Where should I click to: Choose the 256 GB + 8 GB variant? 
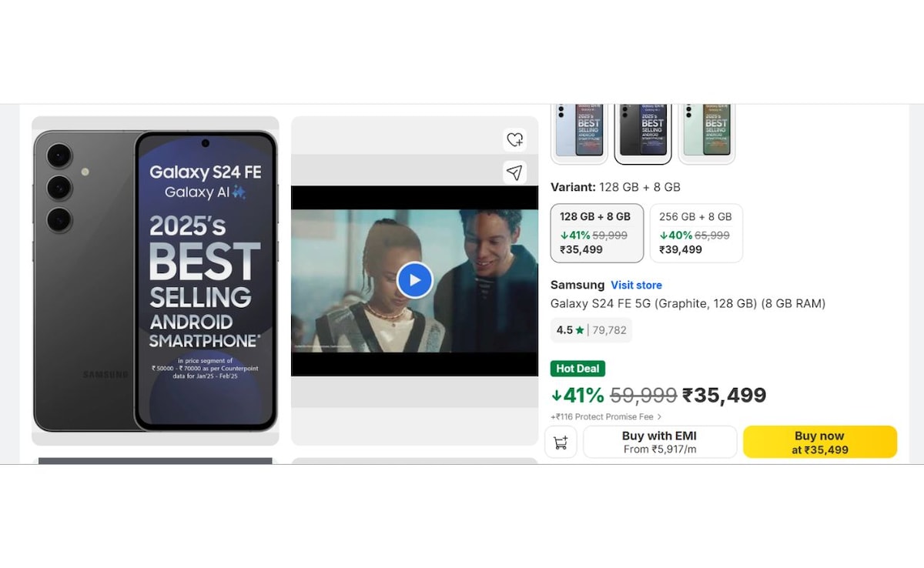[x=696, y=233]
